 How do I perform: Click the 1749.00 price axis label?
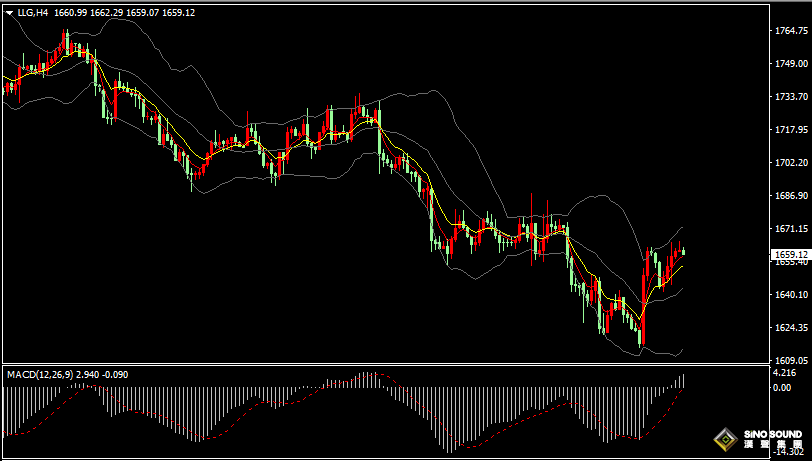791,63
